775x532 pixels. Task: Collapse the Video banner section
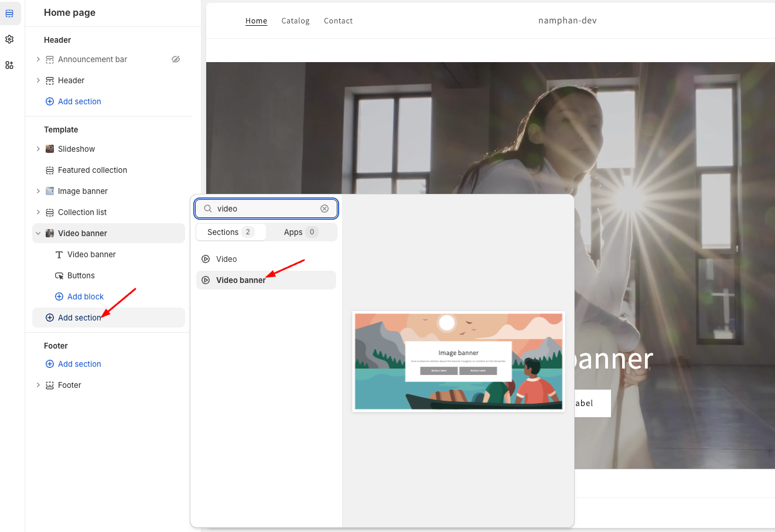pyautogui.click(x=37, y=233)
